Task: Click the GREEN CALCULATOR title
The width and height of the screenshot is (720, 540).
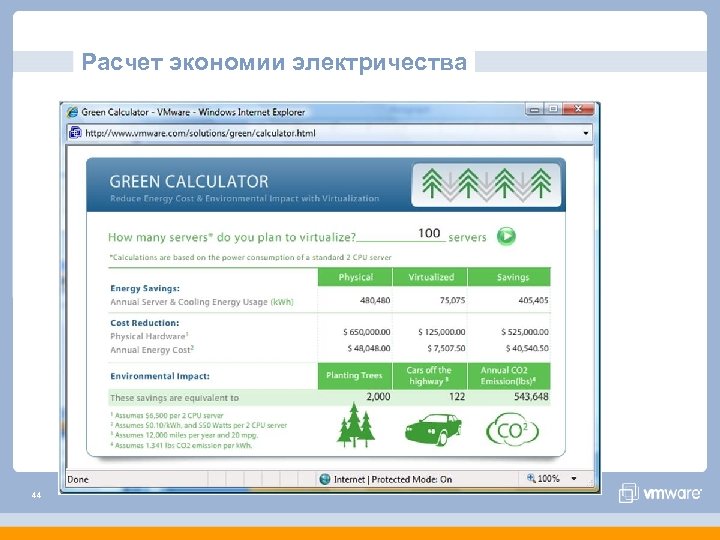Action: [x=189, y=182]
